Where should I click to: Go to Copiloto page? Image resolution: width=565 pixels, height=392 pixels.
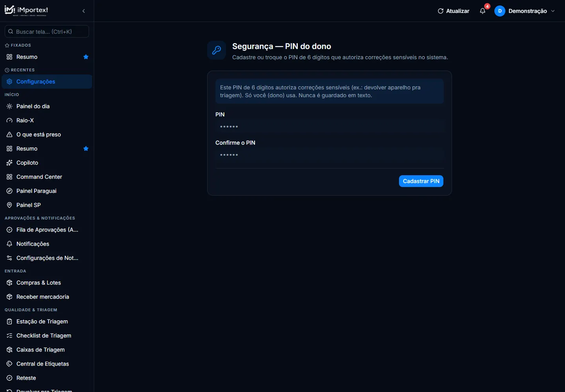47,163
